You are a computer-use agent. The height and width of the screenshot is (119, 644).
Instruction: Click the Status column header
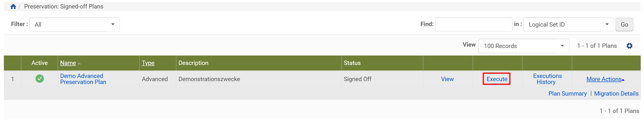pos(352,63)
